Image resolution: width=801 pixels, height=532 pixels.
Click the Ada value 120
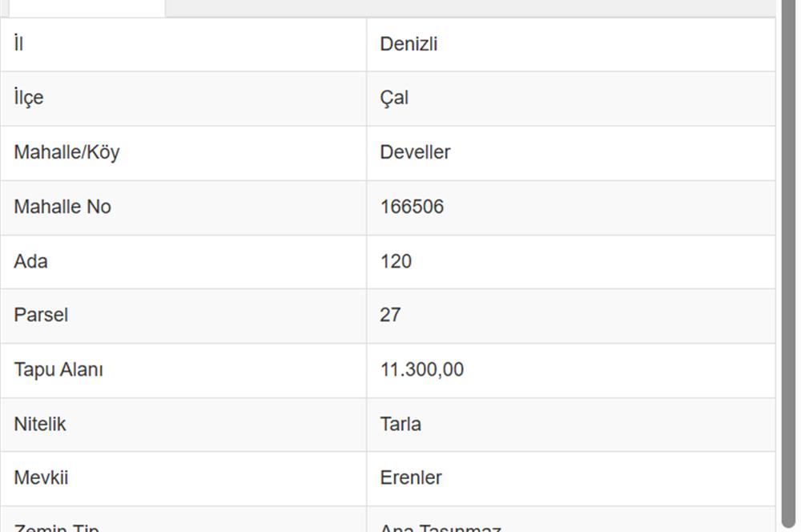click(396, 261)
